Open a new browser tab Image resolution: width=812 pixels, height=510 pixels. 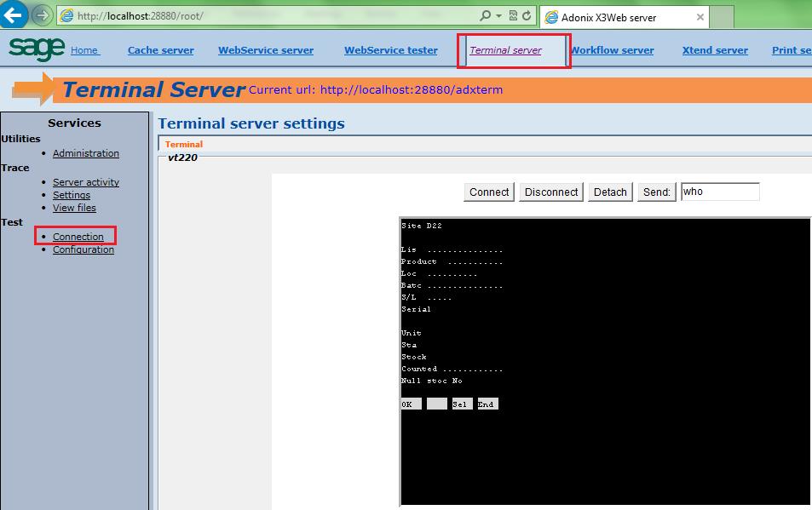(722, 17)
